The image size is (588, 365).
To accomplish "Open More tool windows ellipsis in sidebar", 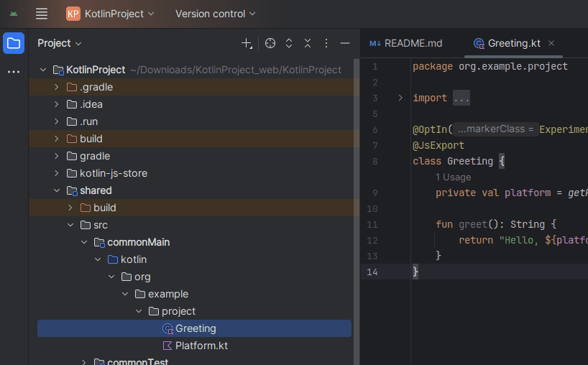I will 14,72.
